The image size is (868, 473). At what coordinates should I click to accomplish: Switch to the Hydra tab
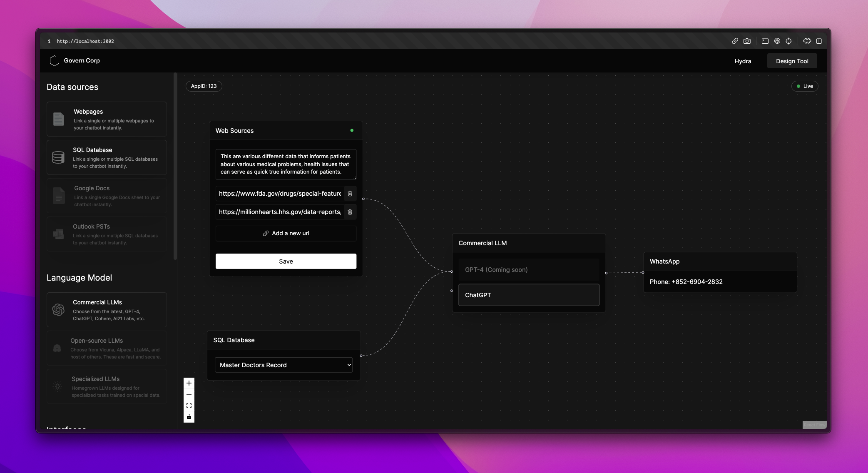pos(743,61)
